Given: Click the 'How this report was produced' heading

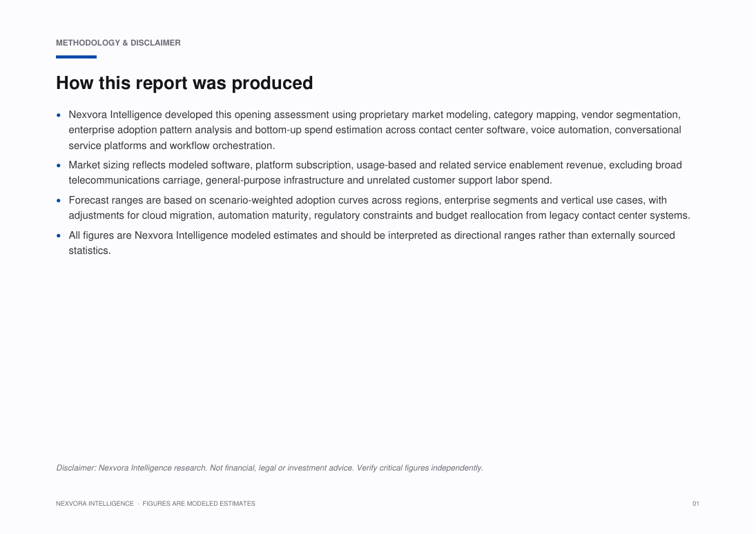Looking at the screenshot, I should click(184, 83).
